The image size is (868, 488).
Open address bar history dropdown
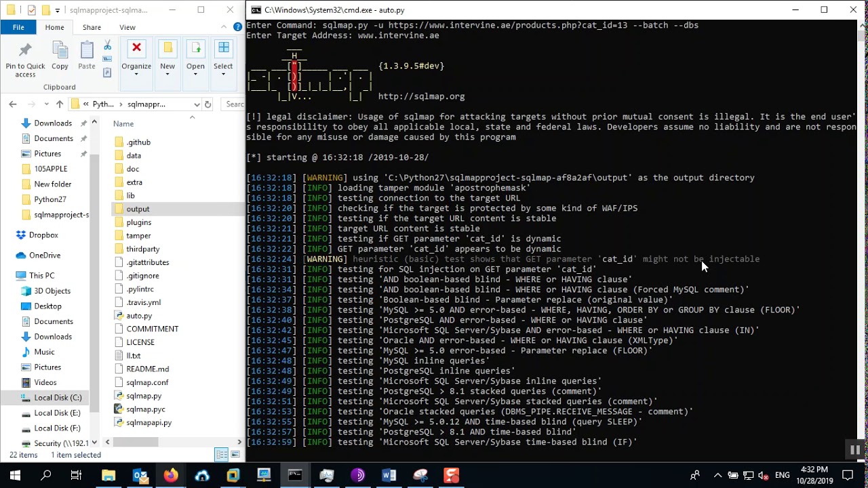197,104
